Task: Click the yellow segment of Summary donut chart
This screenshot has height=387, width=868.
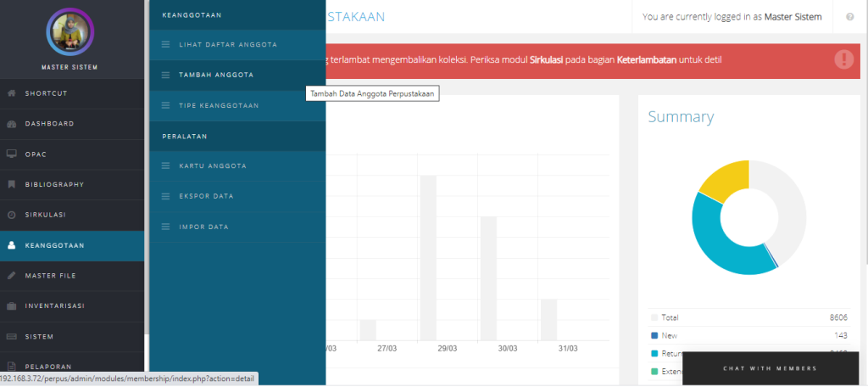Action: point(721,179)
